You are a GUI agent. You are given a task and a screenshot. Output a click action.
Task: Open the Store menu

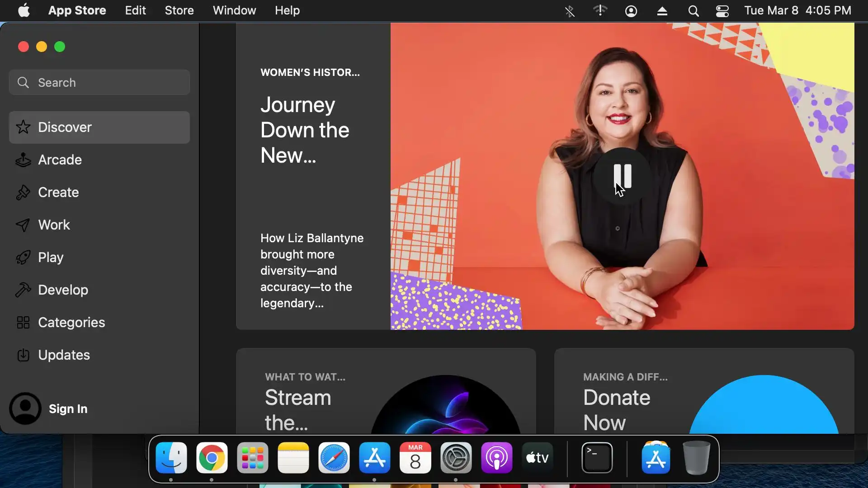179,10
